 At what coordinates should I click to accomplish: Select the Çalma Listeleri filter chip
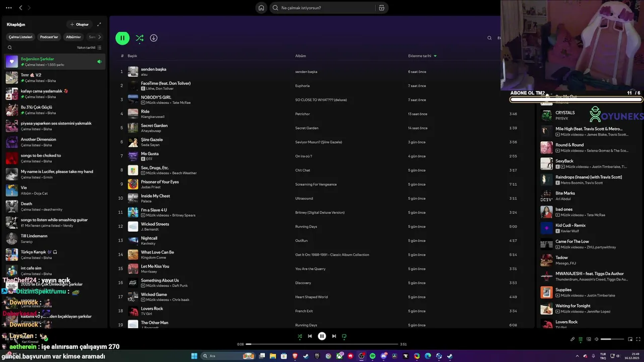pyautogui.click(x=21, y=37)
